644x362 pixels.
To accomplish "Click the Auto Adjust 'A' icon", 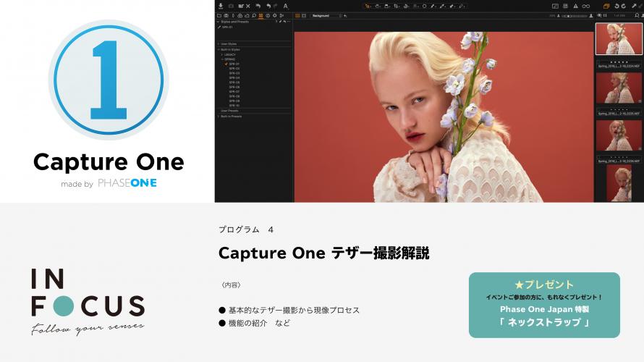I will point(285,7).
